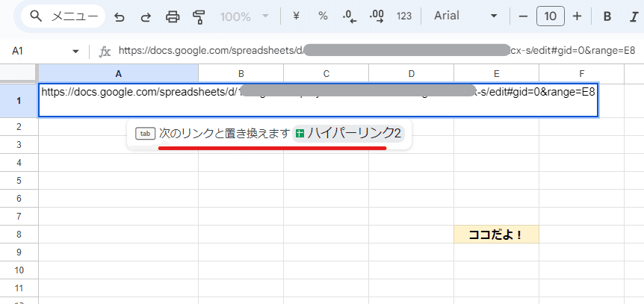The image size is (644, 304).
Task: Apply percent number format
Action: point(323,16)
